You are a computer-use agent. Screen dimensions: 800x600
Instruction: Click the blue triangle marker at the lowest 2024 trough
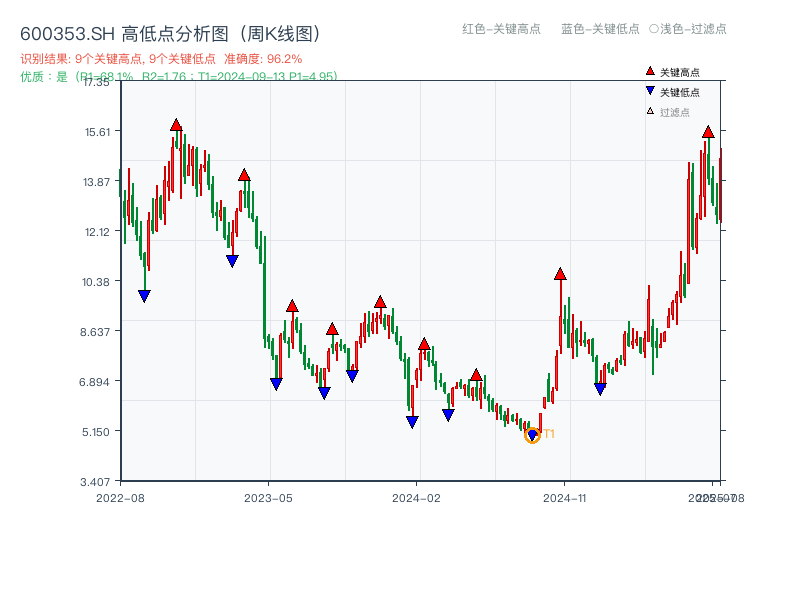tap(532, 434)
